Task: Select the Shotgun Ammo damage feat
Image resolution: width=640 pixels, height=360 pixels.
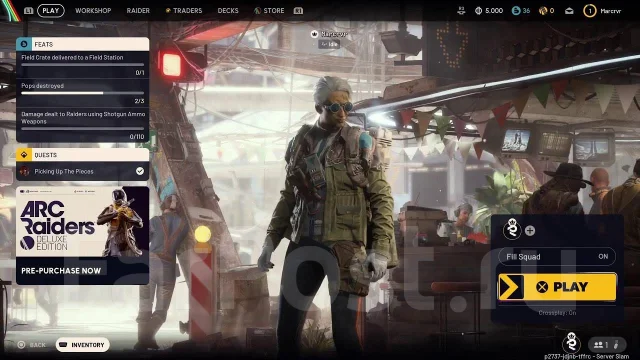Action: [82, 125]
